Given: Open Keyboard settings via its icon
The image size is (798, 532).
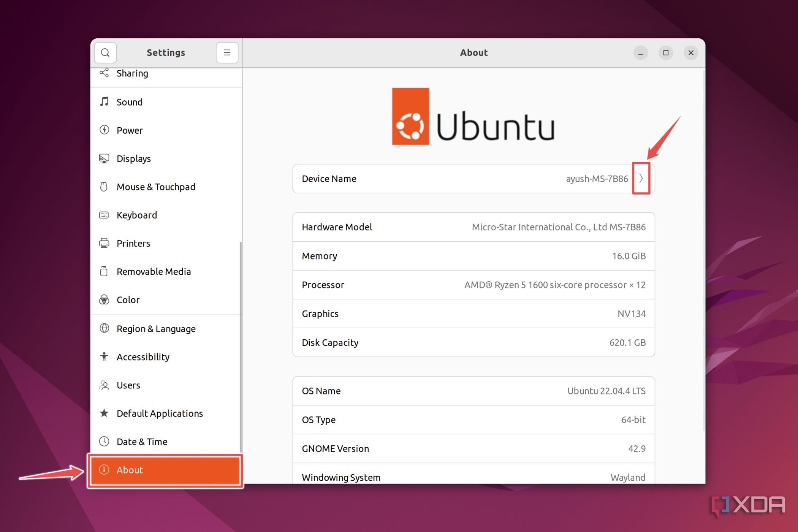Looking at the screenshot, I should pyautogui.click(x=104, y=215).
